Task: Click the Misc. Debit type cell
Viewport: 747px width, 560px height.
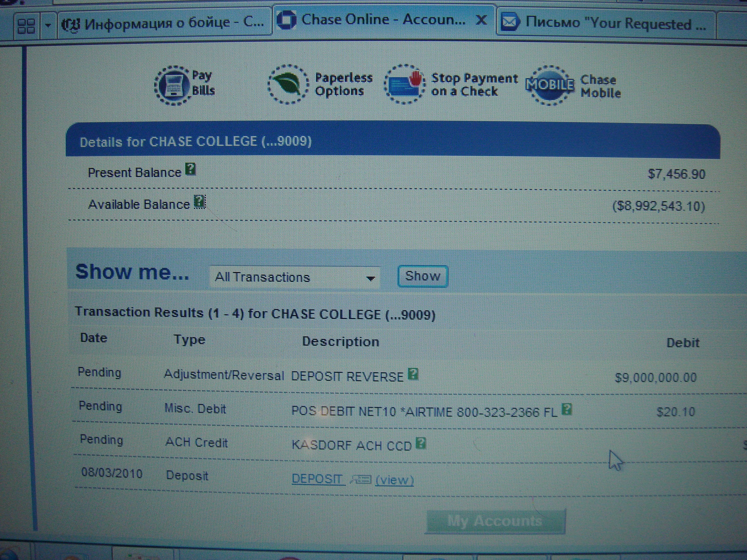Action: pos(195,409)
